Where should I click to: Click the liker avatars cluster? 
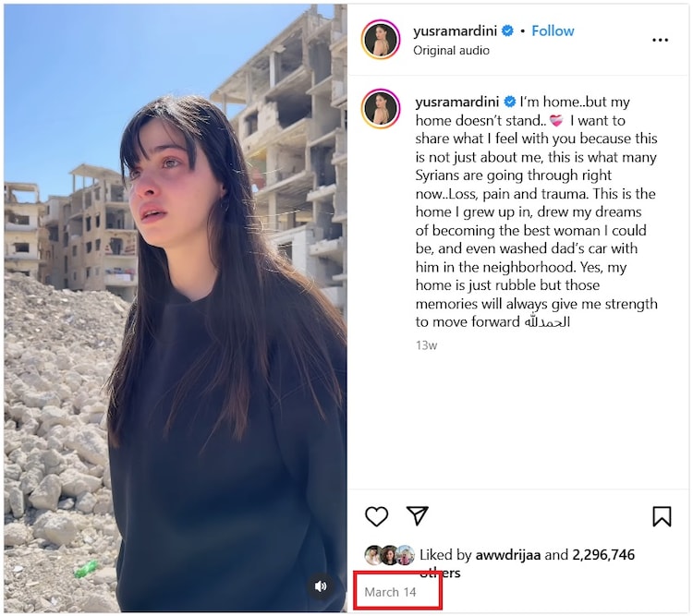tap(389, 555)
